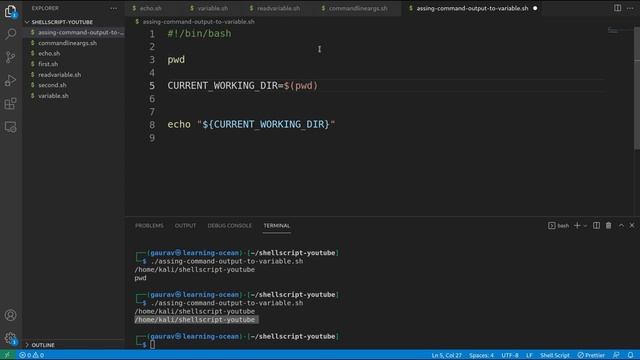Click the remote window indicator in status bar
640x360 pixels.
click(x=7, y=355)
